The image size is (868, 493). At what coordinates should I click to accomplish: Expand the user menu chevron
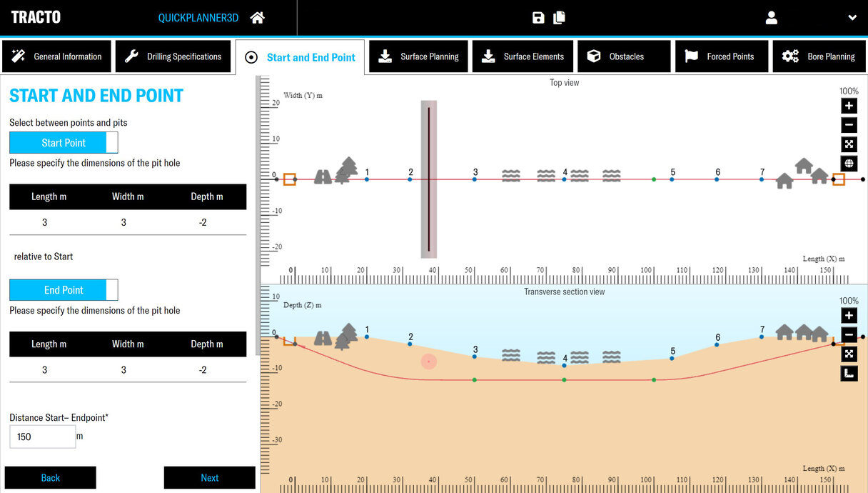pyautogui.click(x=852, y=18)
